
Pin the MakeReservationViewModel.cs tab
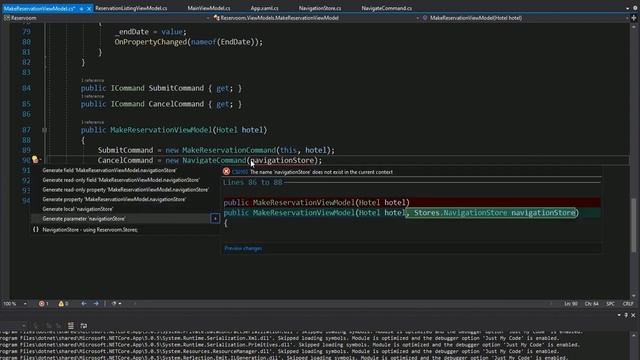pos(81,9)
